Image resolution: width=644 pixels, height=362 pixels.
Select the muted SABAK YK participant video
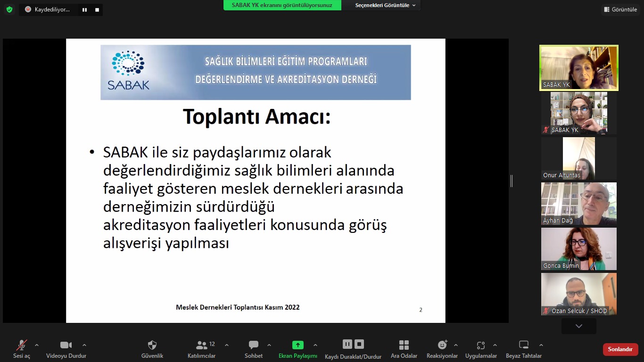pos(579,113)
